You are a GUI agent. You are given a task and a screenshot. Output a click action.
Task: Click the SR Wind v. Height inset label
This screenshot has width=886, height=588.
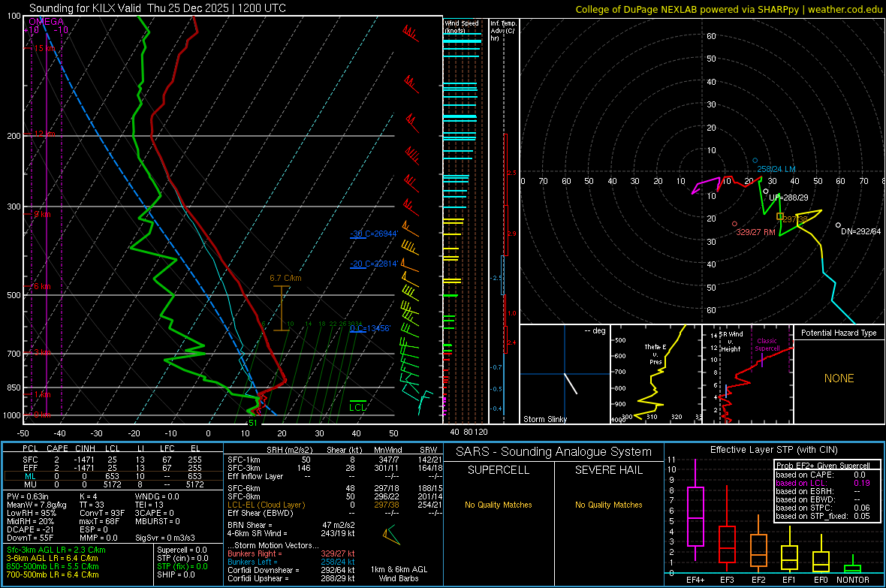[731, 342]
